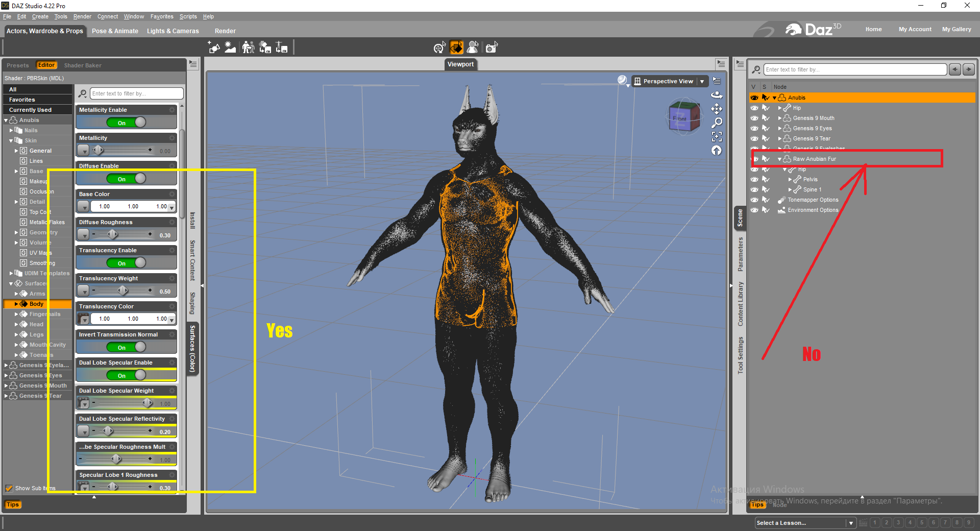The height and width of the screenshot is (531, 980).
Task: Toggle Metallicity Enable switch off
Action: [127, 123]
